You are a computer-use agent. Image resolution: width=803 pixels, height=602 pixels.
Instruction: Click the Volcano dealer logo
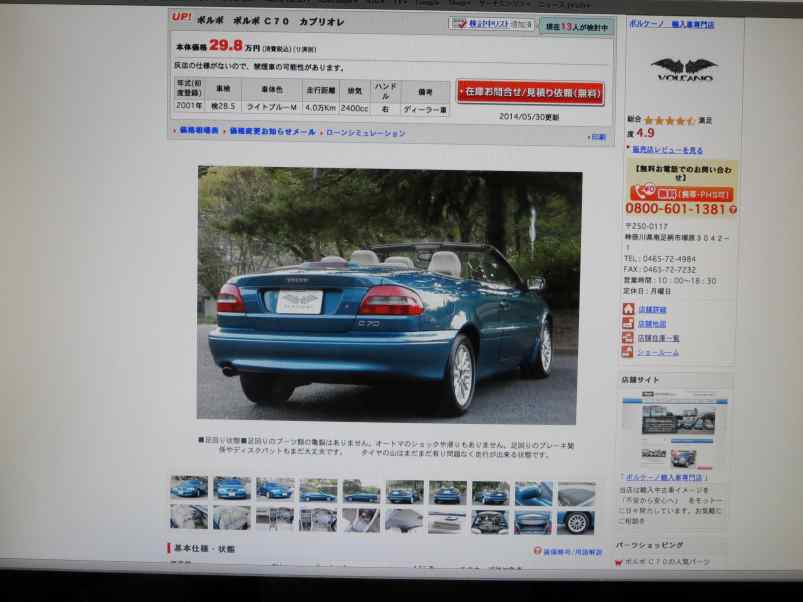coord(684,69)
